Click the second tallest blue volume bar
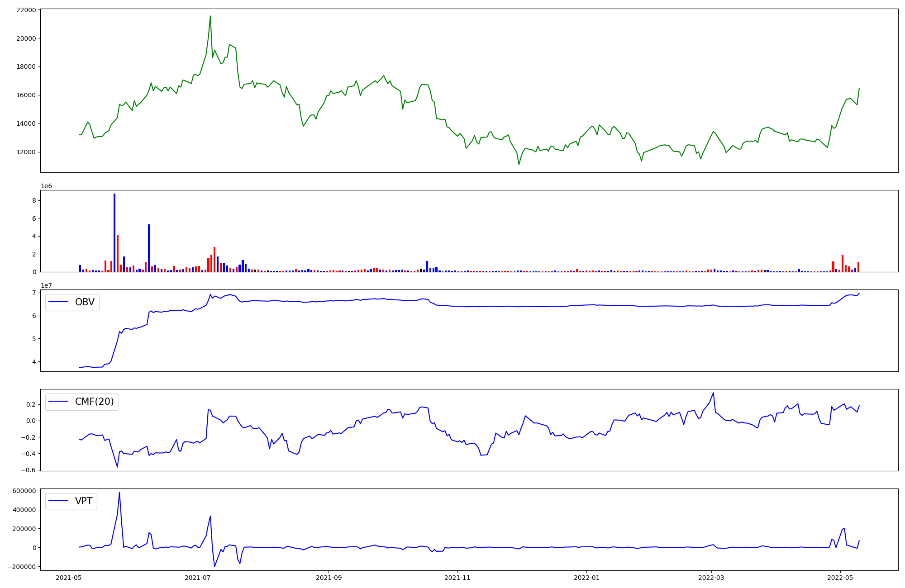905x588 pixels. pos(149,248)
